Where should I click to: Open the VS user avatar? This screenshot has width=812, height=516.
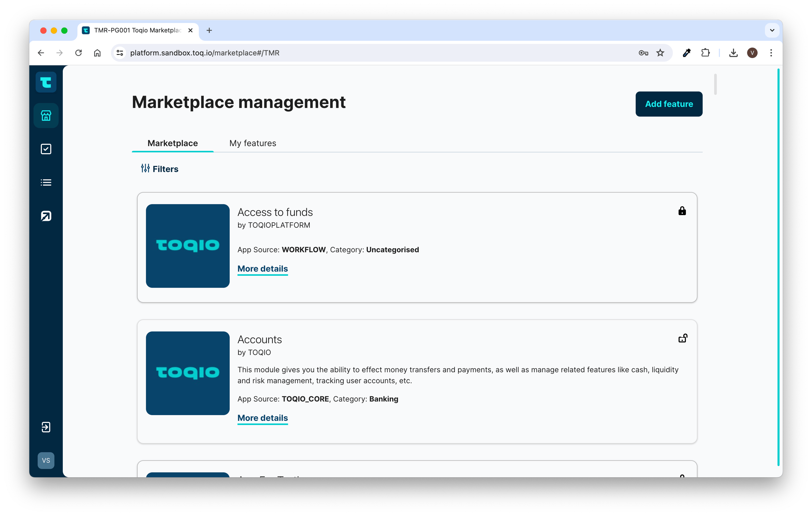pyautogui.click(x=46, y=460)
